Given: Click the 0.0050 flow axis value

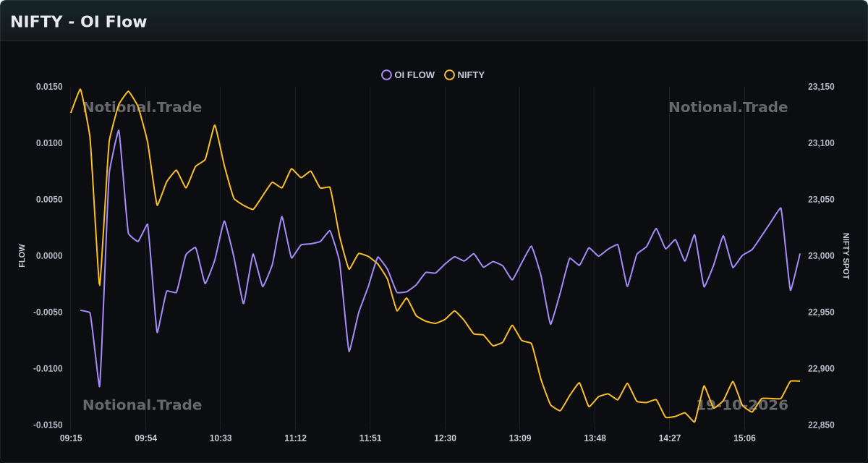Looking at the screenshot, I should (49, 200).
